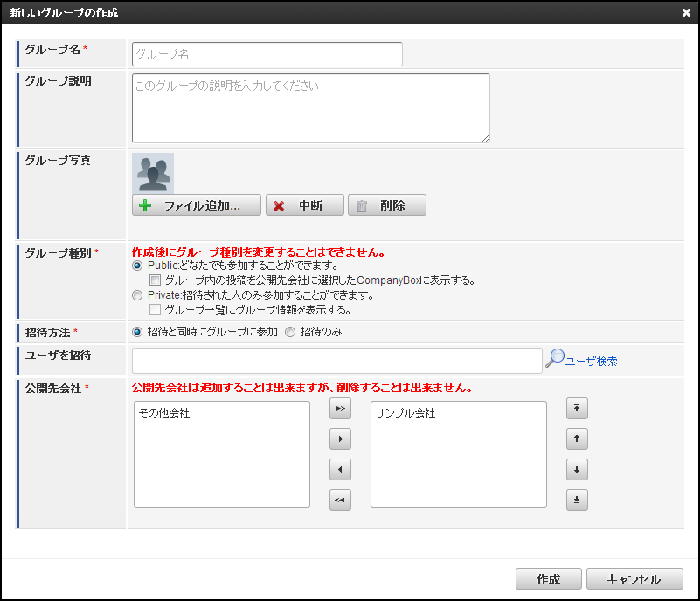700x601 pixels.
Task: Click the 削除 trash button
Action: (387, 205)
